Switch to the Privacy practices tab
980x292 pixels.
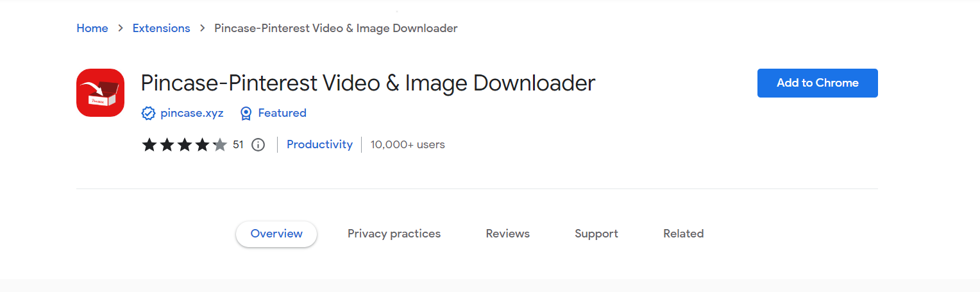[x=394, y=234]
